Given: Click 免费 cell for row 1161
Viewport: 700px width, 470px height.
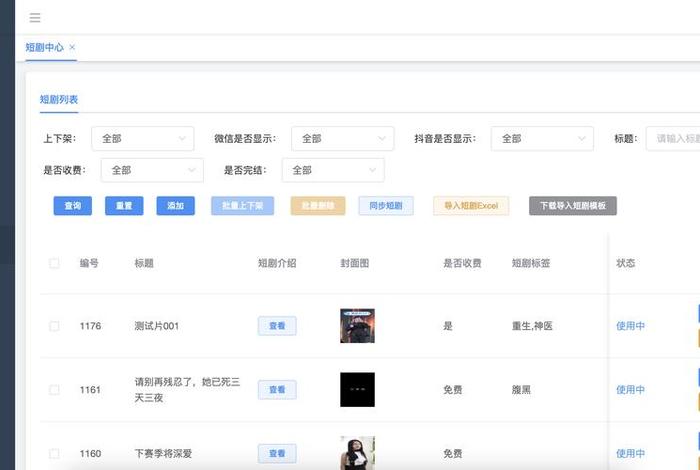Looking at the screenshot, I should tap(453, 390).
